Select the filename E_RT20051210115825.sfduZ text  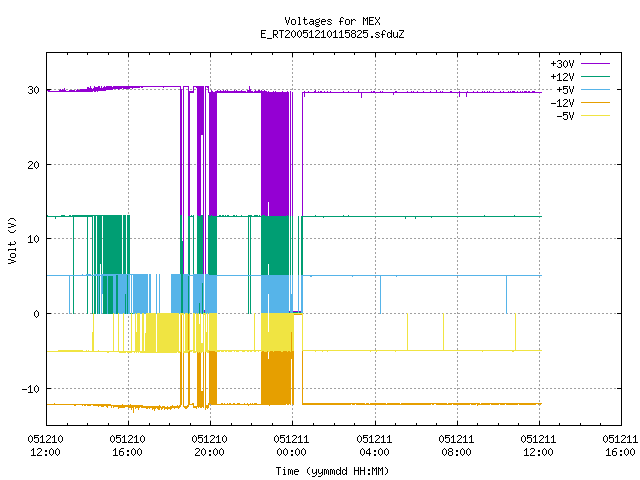332,34
